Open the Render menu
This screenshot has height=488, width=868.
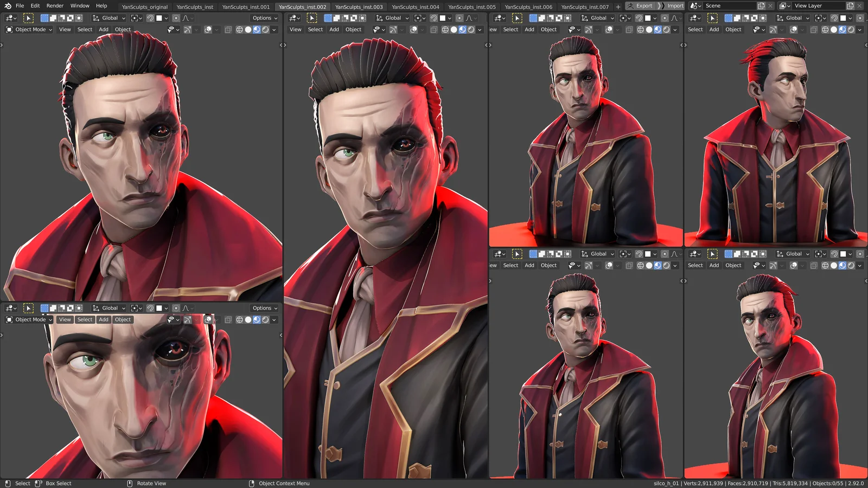pos(55,6)
